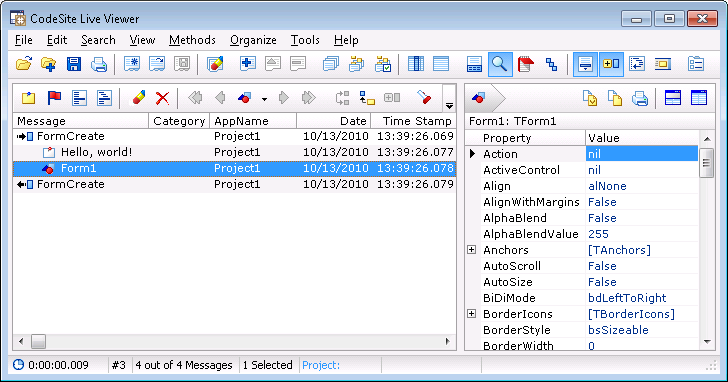Click the organizer icon with green checkmark
Screen dimensions: 728x382
point(383,64)
